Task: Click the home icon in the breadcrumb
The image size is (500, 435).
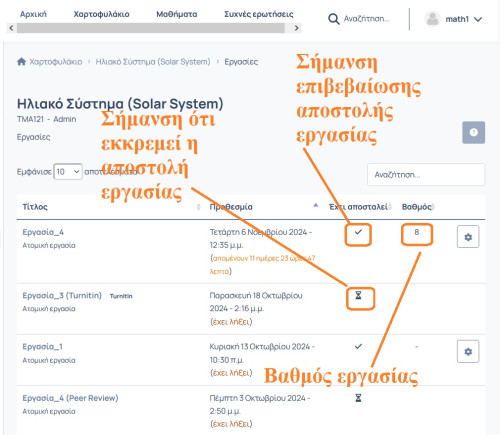Action: (21, 62)
